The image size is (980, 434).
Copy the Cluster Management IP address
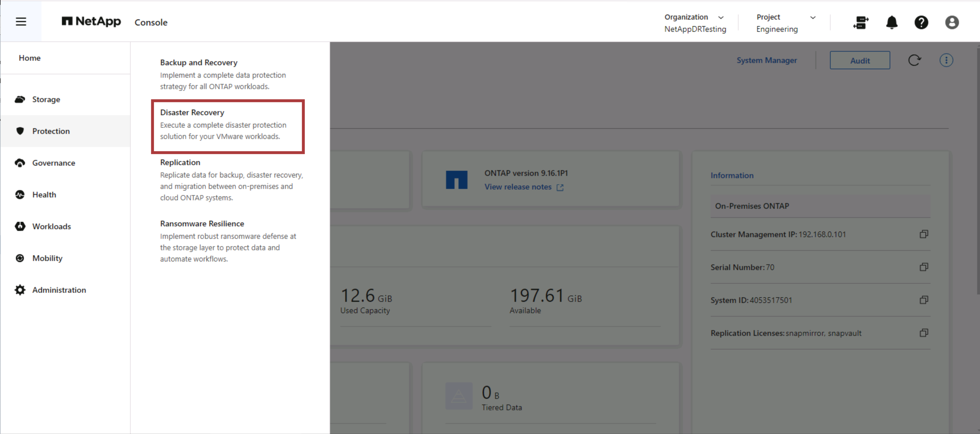(924, 234)
